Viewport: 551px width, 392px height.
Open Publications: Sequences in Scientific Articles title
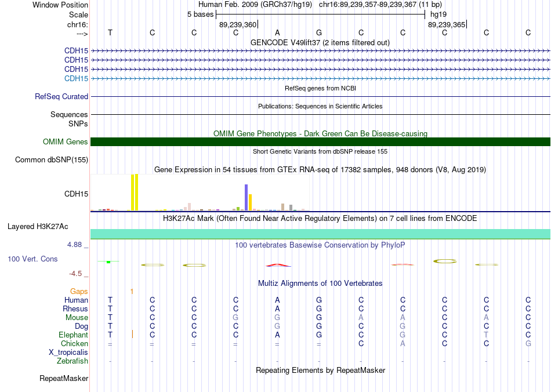point(320,106)
